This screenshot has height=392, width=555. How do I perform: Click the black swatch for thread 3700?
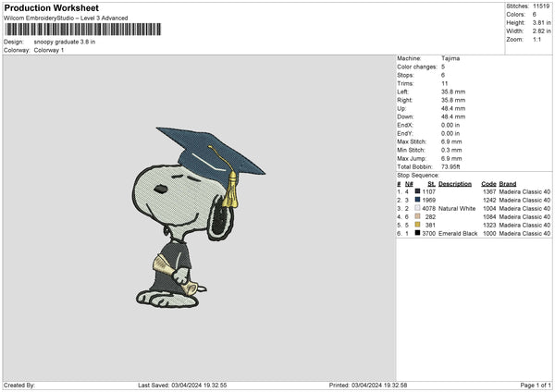pos(418,233)
